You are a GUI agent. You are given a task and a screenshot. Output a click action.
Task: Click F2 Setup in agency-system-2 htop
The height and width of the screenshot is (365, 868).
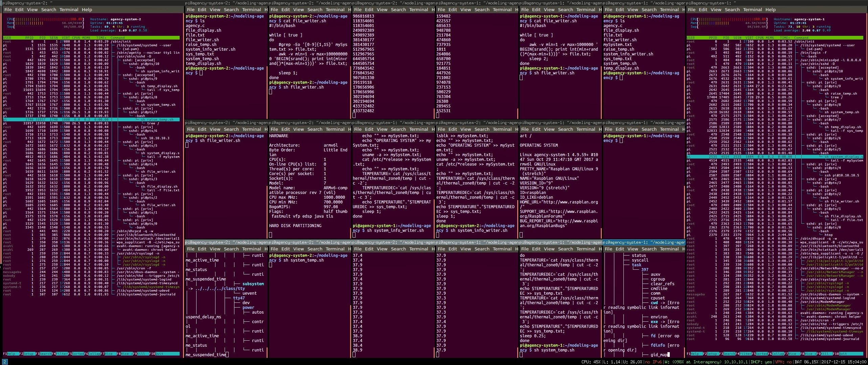coord(27,354)
